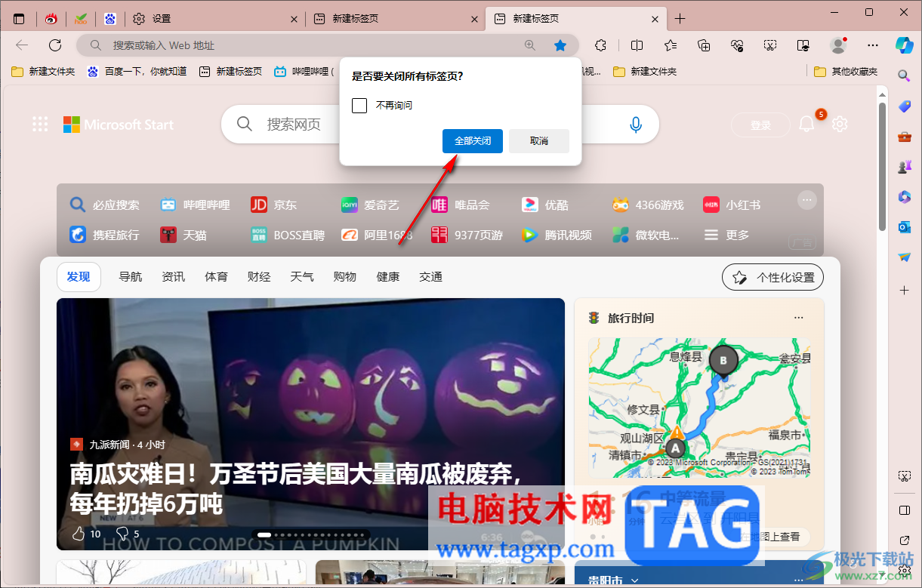Open 新建文件夹 bookmark folder at left
Screen dimensions: 922x588
click(x=43, y=72)
